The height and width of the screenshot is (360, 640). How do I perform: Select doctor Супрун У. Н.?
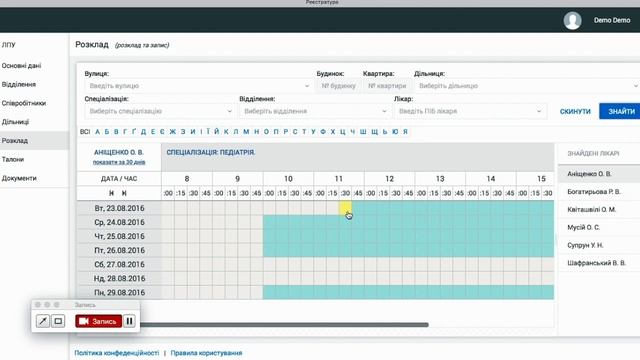(585, 245)
